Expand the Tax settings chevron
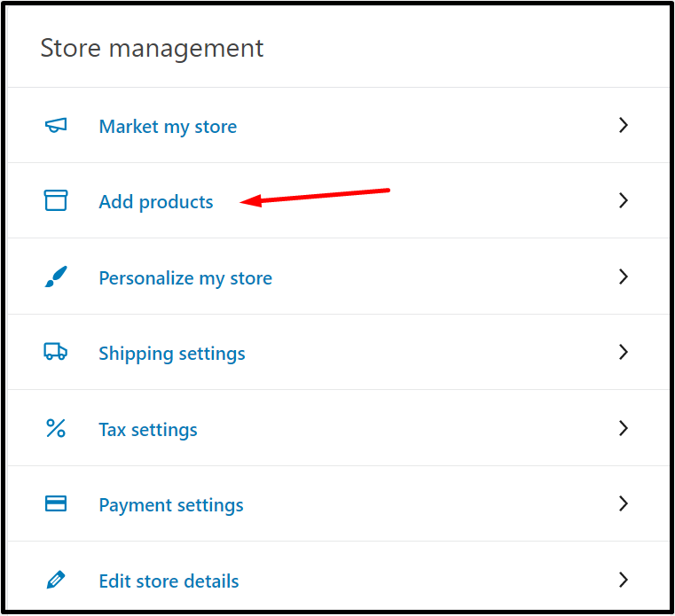Viewport: 675px width, 616px height. (x=624, y=428)
